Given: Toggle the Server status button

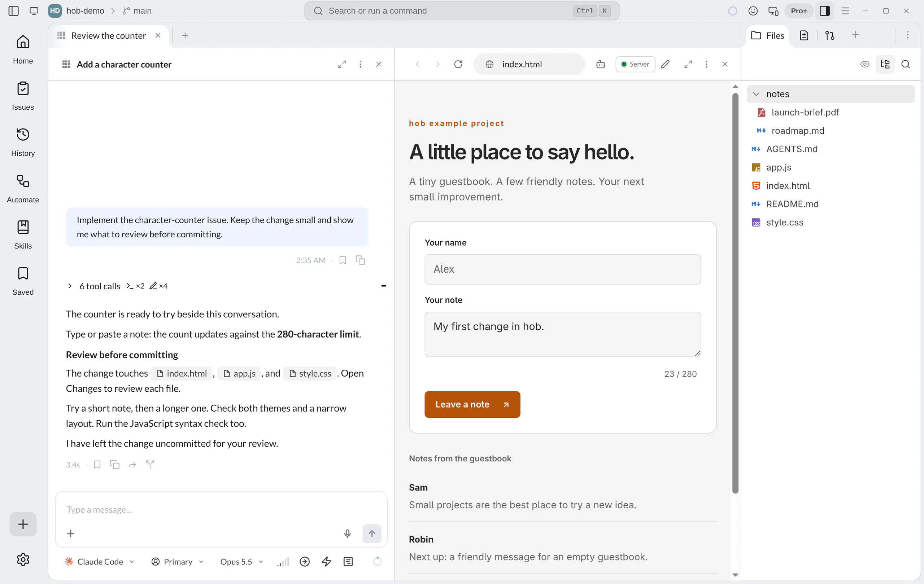Looking at the screenshot, I should [635, 64].
